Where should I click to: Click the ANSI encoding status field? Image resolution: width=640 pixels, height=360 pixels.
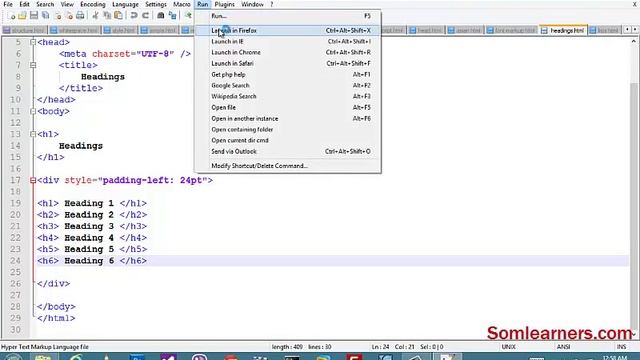pyautogui.click(x=563, y=347)
